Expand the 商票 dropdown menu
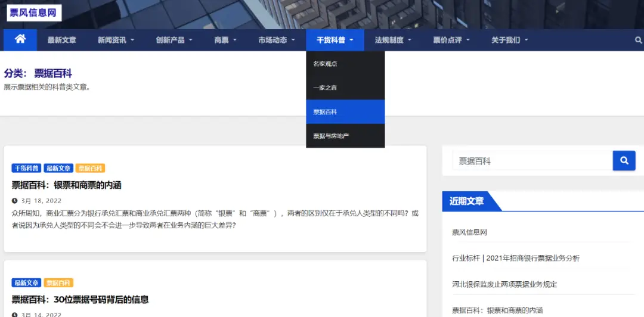 coord(225,41)
